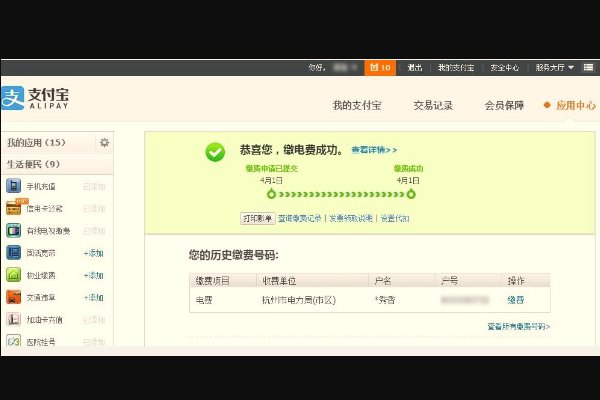The width and height of the screenshot is (600, 400).
Task: Click the progress end marker under 缴费成功
Action: tap(411, 194)
